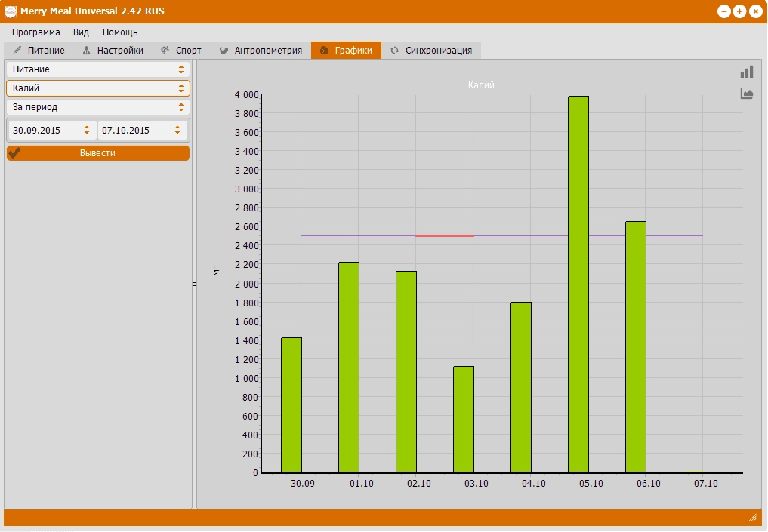Click the red highlighted norm line segment
The width and height of the screenshot is (768, 532).
445,236
